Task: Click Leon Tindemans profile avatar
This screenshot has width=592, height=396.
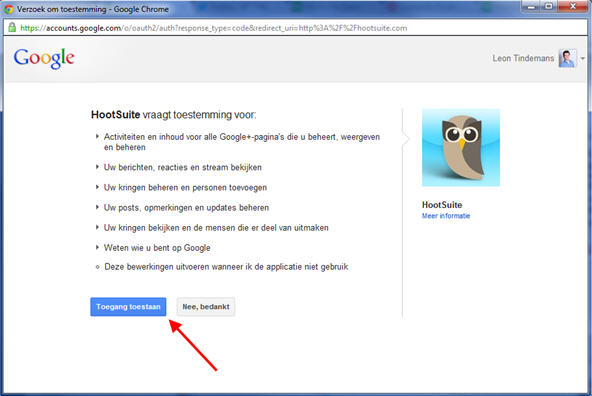Action: point(567,58)
